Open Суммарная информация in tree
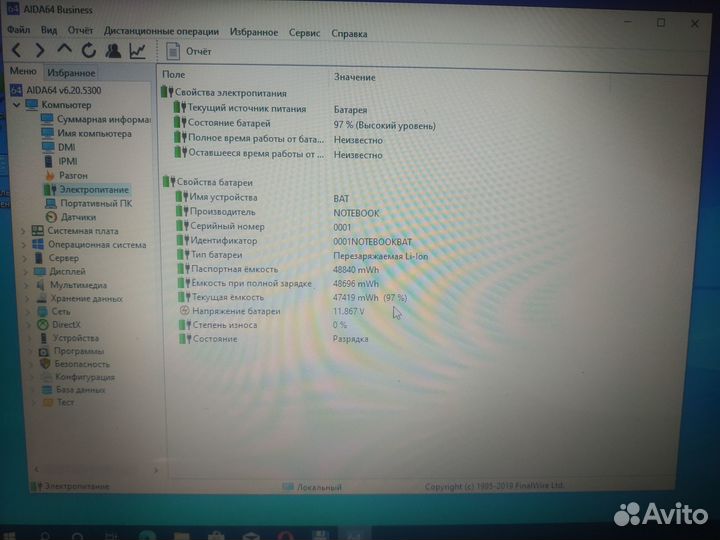Screen dimensions: 720x540 (x=96, y=119)
